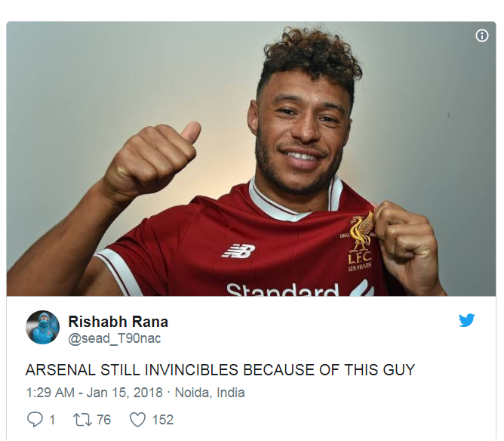Click the Liverpool crest on the shirt
This screenshot has width=504, height=441.
tap(361, 240)
